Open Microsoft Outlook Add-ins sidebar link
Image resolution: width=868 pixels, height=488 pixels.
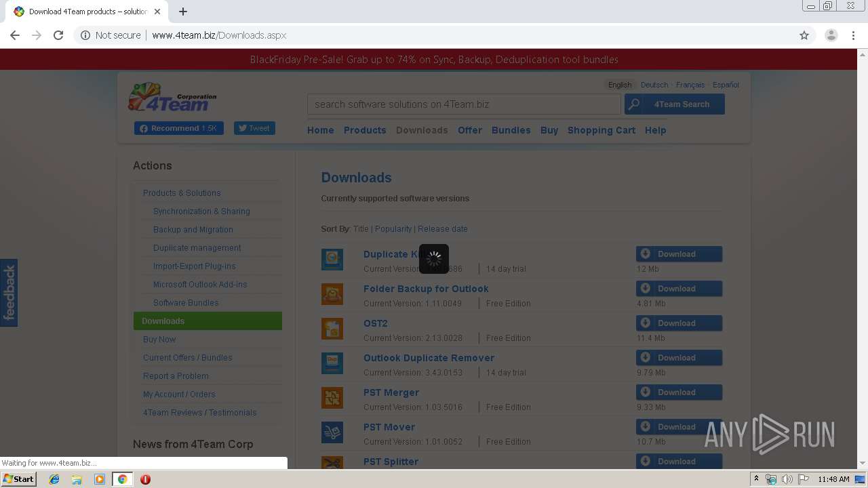pos(200,285)
